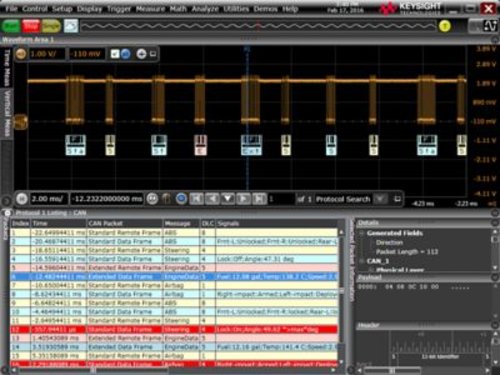This screenshot has height=375, width=500.
Task: Click the Message column header
Action: (182, 223)
